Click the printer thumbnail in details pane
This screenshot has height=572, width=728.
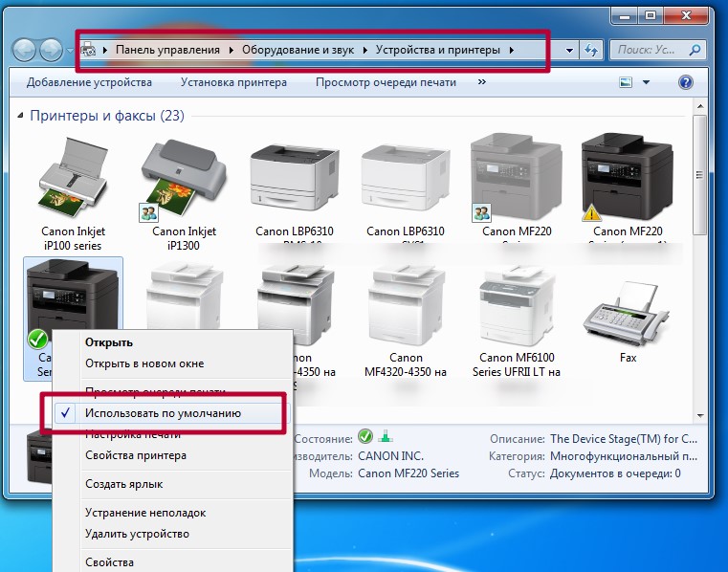point(39,457)
